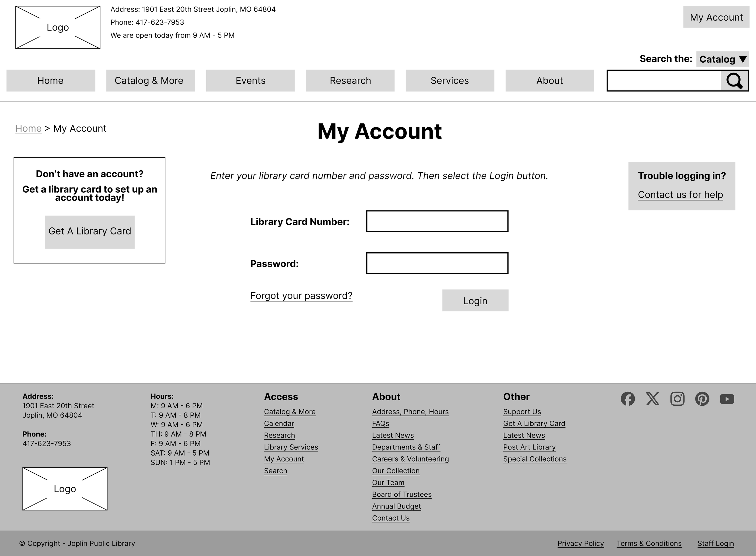The width and height of the screenshot is (756, 556).
Task: Open the Post Art Library link
Action: pyautogui.click(x=529, y=447)
